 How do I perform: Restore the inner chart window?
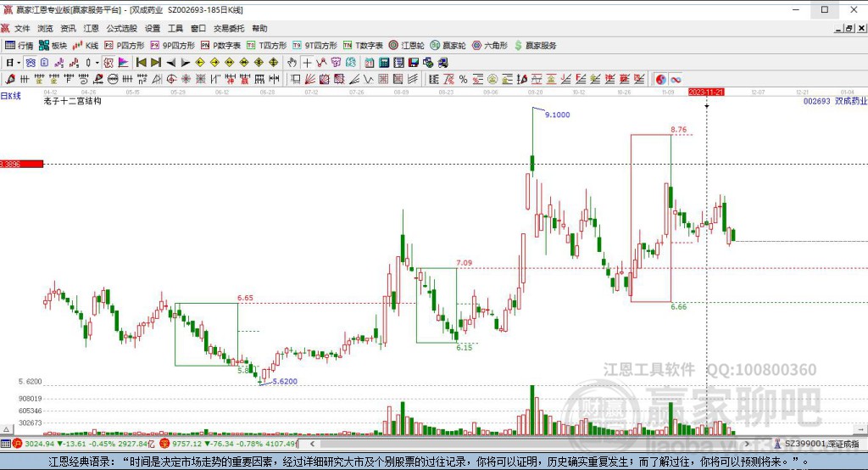click(x=849, y=28)
